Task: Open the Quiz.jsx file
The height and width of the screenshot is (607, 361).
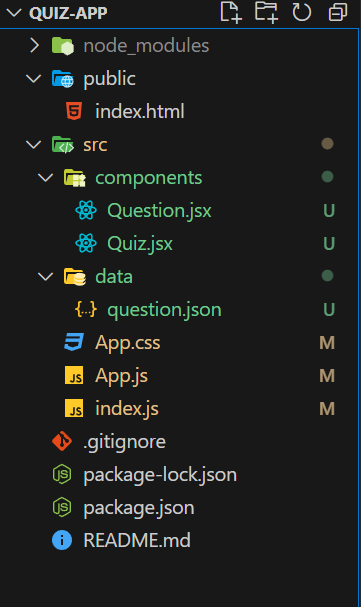Action: coord(140,244)
